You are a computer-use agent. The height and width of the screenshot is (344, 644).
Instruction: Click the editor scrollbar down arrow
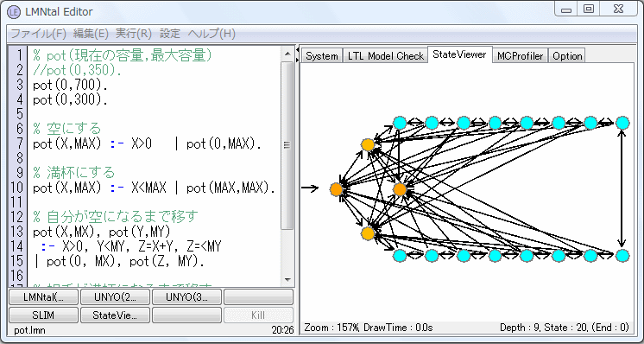point(287,280)
